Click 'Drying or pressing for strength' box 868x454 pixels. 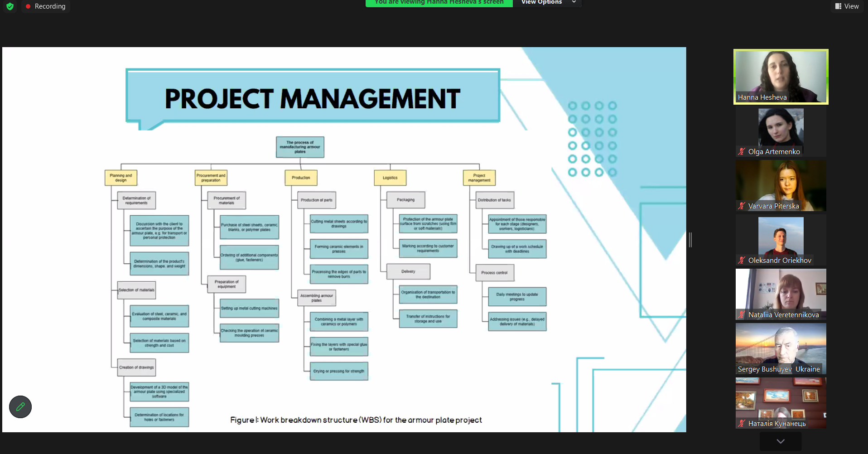[x=339, y=371]
